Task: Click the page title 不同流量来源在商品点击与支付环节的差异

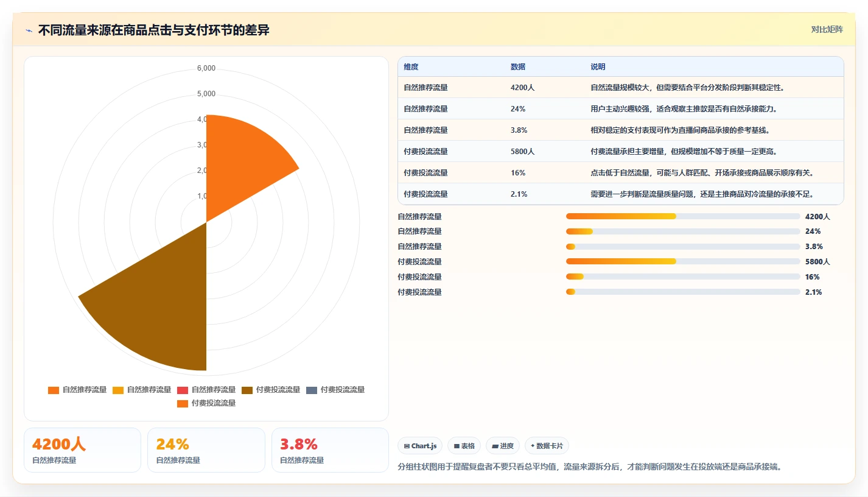Action: pyautogui.click(x=154, y=30)
